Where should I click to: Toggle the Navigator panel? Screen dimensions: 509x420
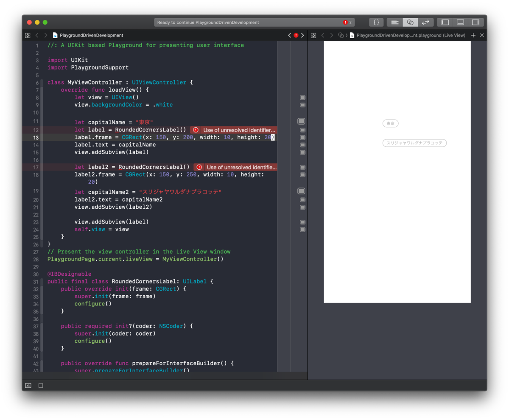445,22
